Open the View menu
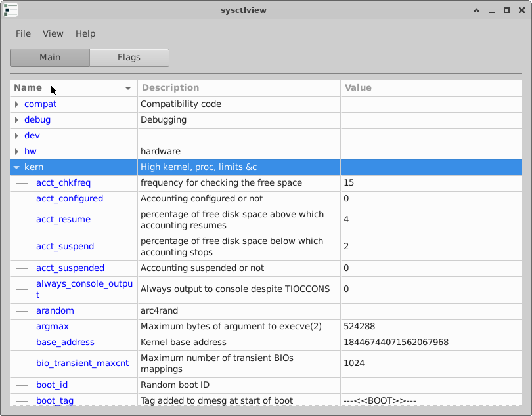This screenshot has width=532, height=416. tap(53, 33)
